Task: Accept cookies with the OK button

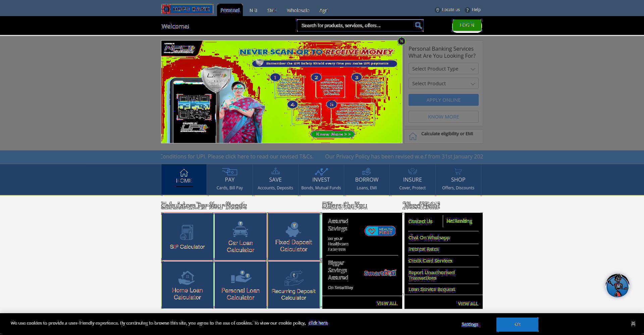Action: pyautogui.click(x=517, y=324)
